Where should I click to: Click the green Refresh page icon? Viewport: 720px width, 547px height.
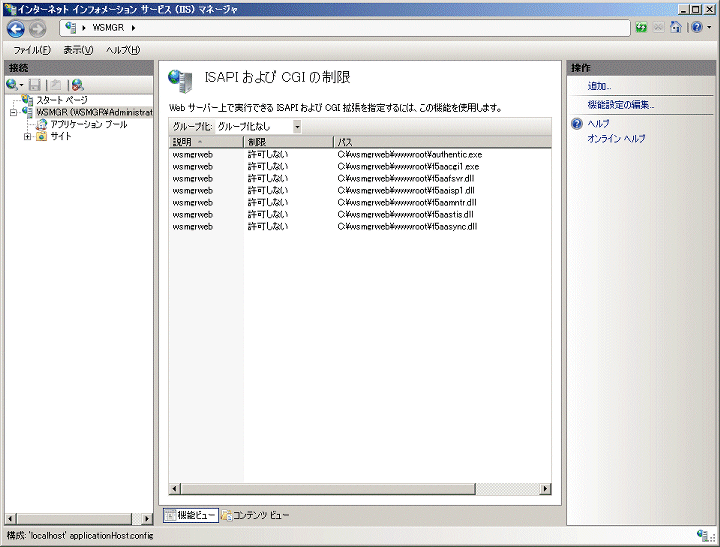click(x=641, y=28)
